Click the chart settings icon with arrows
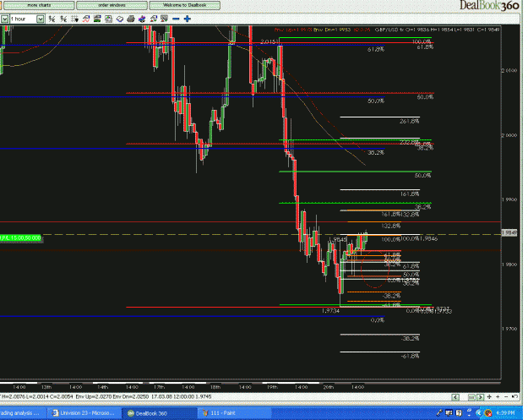This screenshot has width=528, height=420. pyautogui.click(x=154, y=19)
